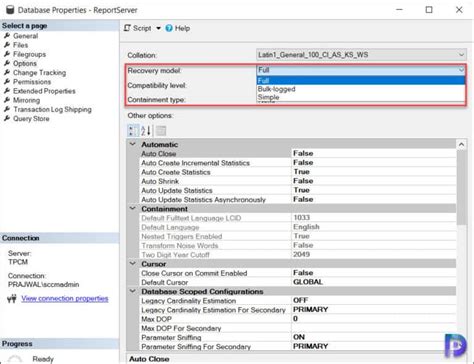Screen dimensions: 474x364
Task: Click the Max DOP value field
Action: 374,319
